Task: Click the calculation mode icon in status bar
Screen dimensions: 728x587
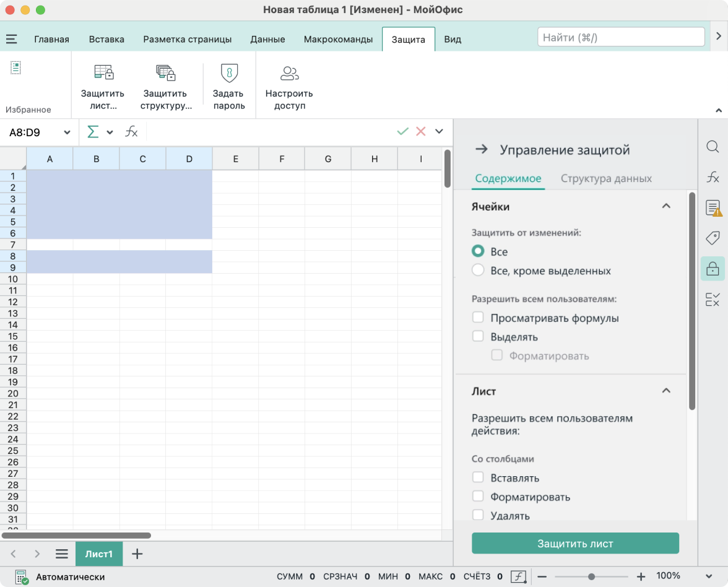Action: (22, 577)
